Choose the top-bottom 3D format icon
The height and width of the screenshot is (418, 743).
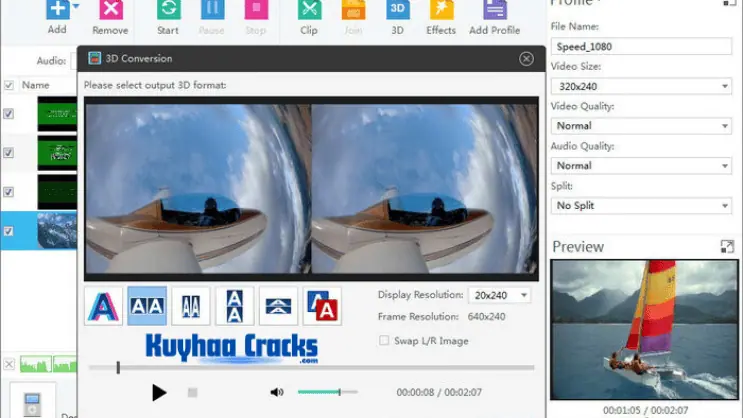click(x=234, y=306)
